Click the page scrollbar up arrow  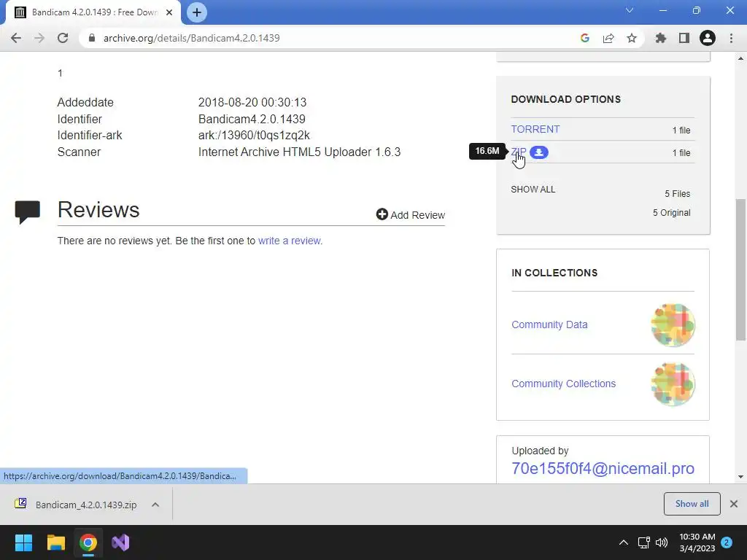tap(740, 58)
